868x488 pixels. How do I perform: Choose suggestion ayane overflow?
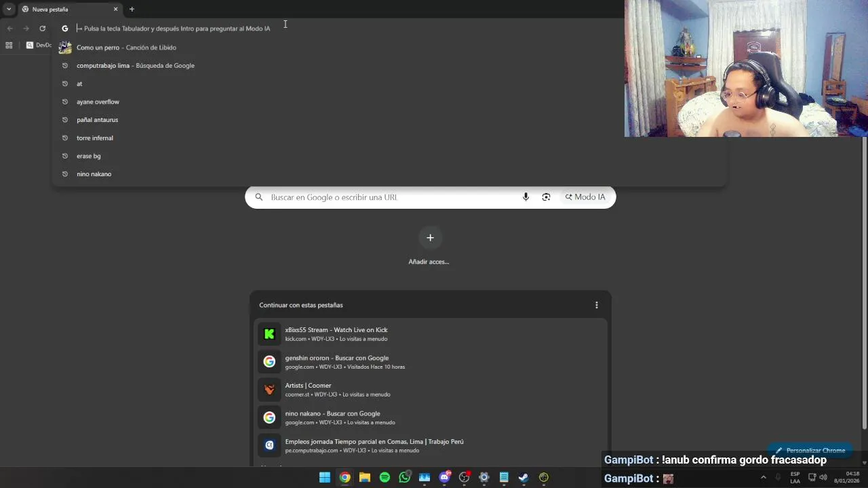click(389, 102)
